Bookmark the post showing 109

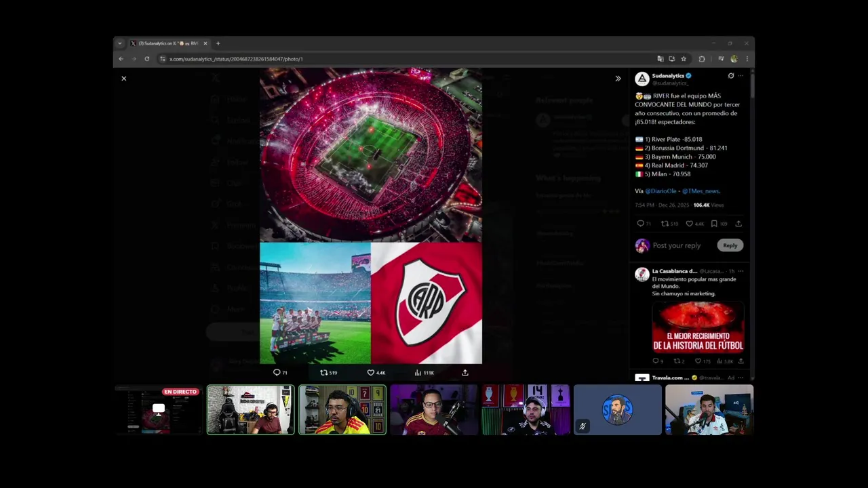[x=718, y=224]
